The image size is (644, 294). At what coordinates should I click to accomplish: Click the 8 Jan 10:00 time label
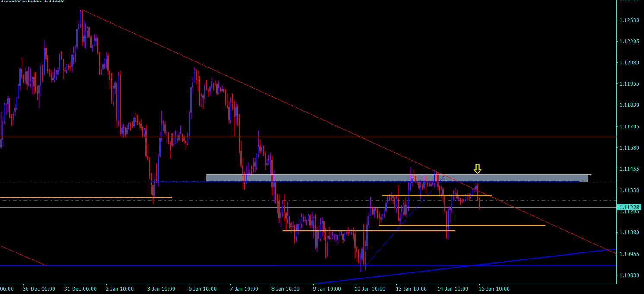point(285,288)
